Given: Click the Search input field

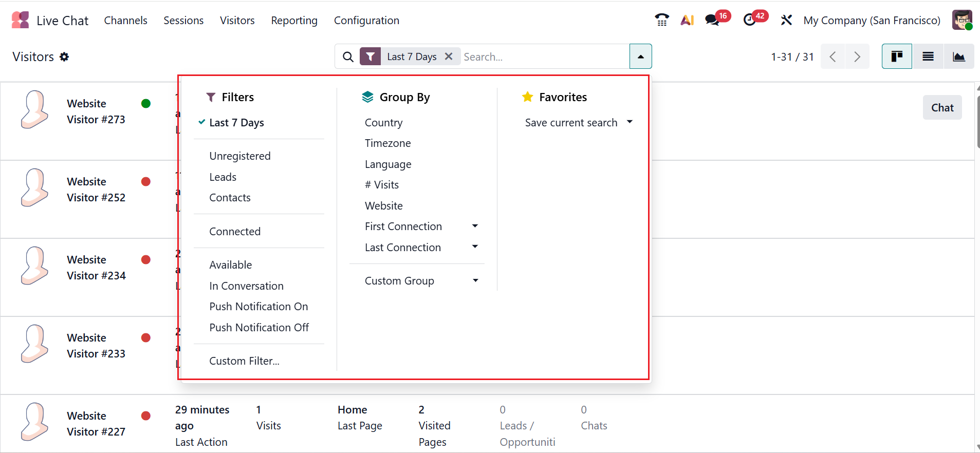Looking at the screenshot, I should pos(544,56).
